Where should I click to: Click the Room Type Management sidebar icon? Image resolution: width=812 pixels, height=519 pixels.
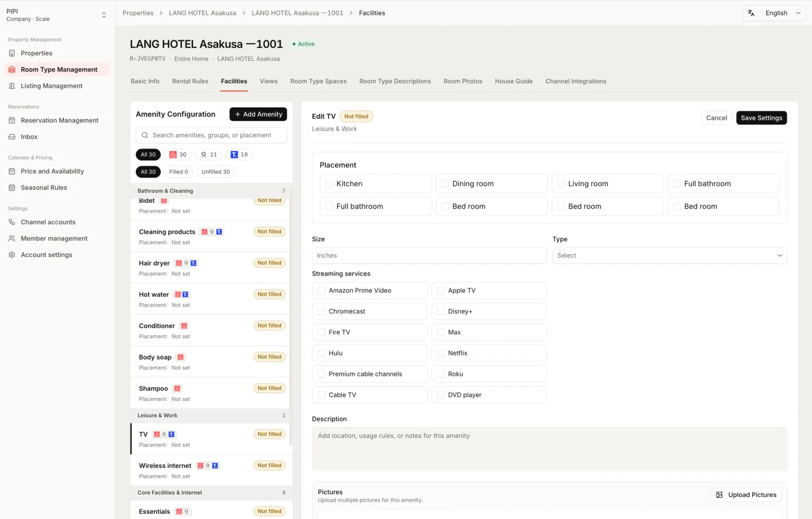pyautogui.click(x=12, y=70)
